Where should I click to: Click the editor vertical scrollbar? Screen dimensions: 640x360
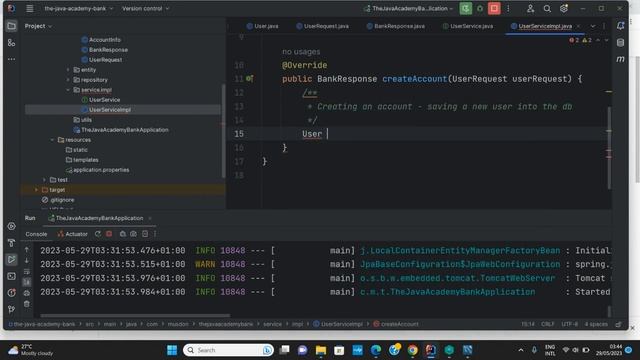click(609, 148)
